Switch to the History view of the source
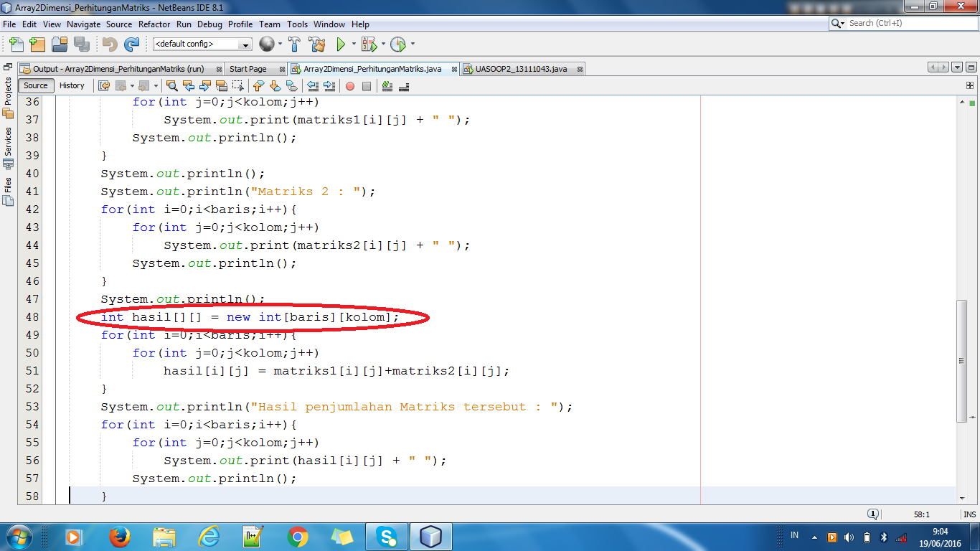The image size is (980, 551). [x=72, y=85]
